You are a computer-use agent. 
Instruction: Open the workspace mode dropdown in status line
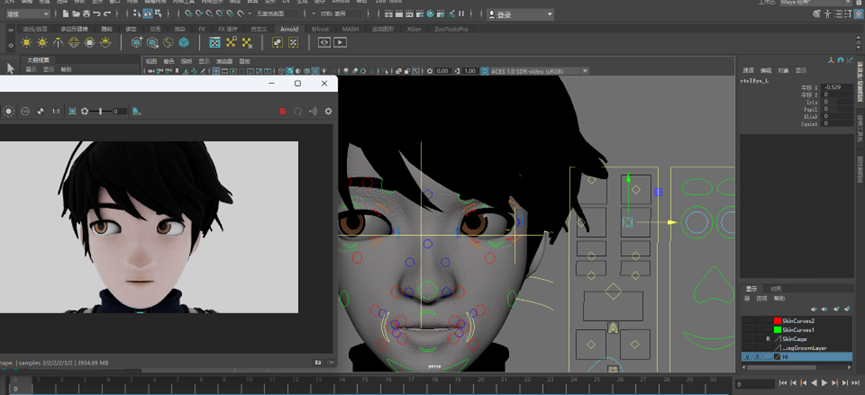(28, 13)
